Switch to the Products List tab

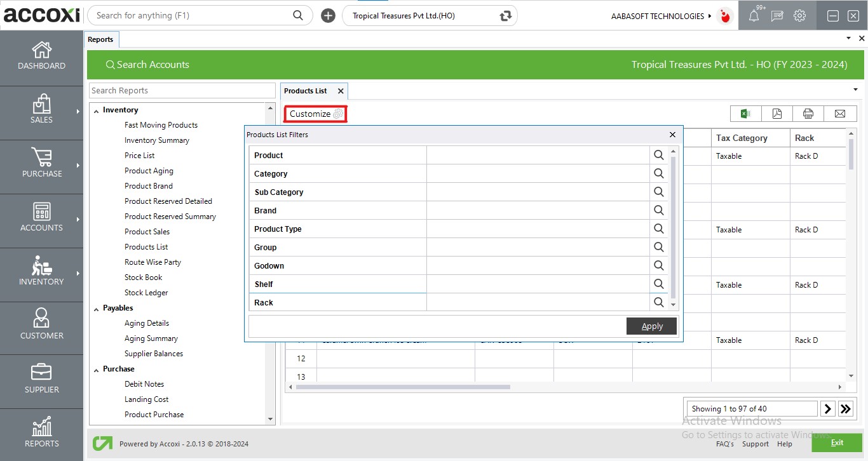point(306,91)
